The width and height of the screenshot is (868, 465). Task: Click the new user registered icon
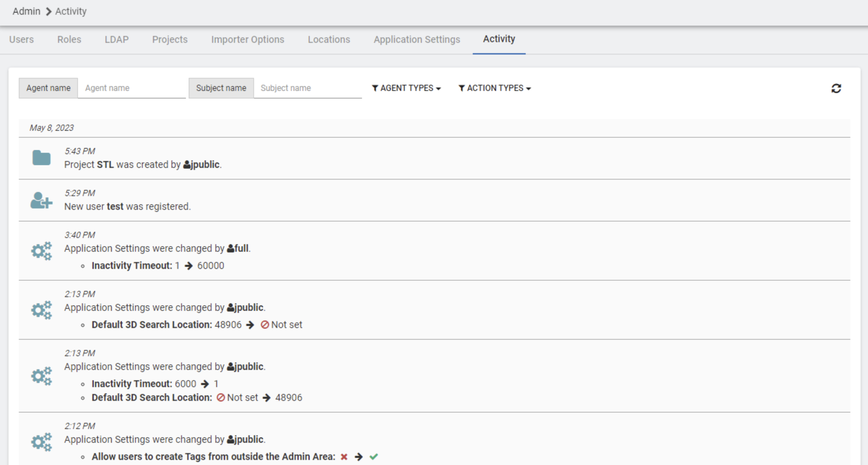pos(41,200)
